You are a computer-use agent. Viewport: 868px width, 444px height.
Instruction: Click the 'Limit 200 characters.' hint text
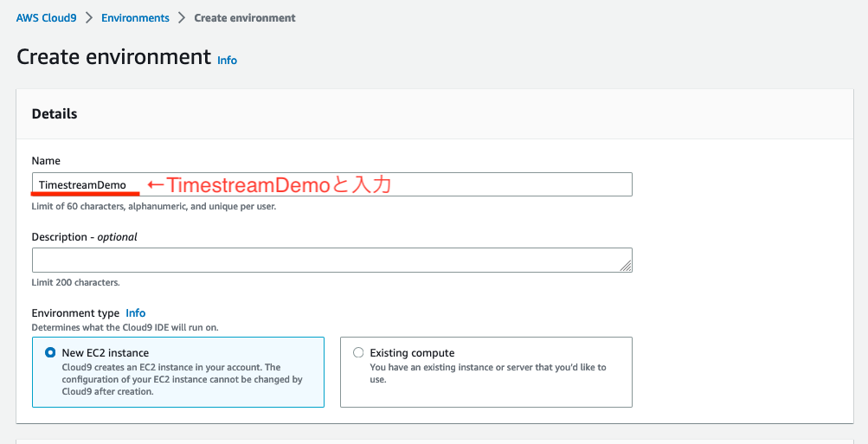pyautogui.click(x=76, y=282)
